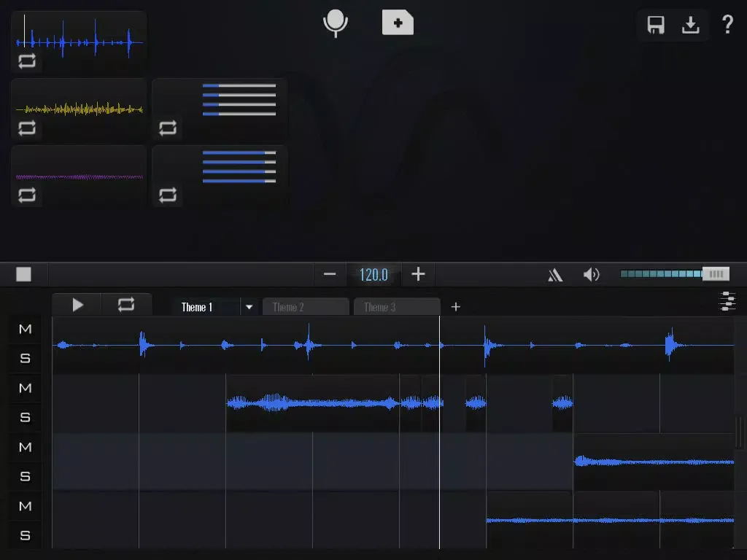Viewport: 747px width, 560px height.
Task: Open help with the question mark icon
Action: [x=727, y=24]
